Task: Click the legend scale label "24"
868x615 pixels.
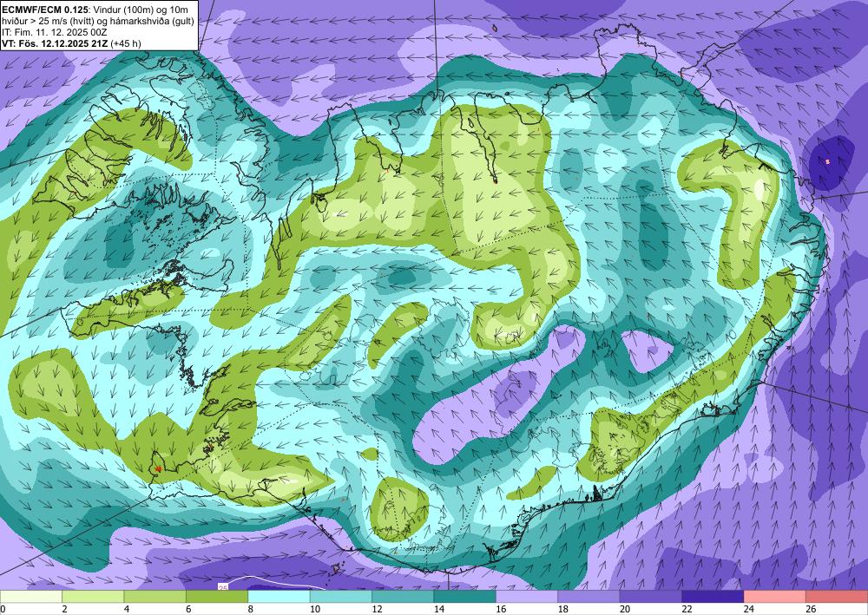Action: coord(749,609)
